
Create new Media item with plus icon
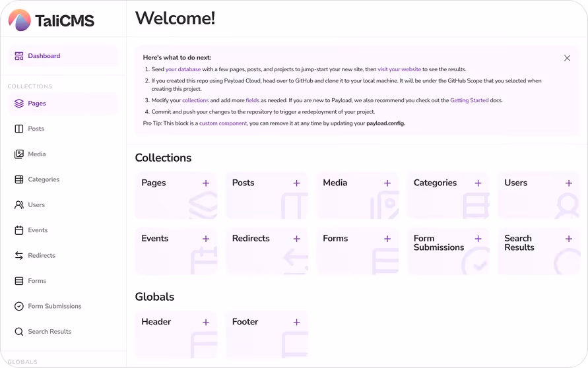coord(387,183)
